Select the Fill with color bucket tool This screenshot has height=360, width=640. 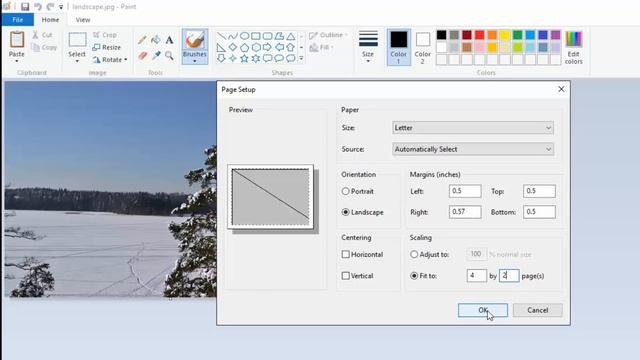[156, 40]
